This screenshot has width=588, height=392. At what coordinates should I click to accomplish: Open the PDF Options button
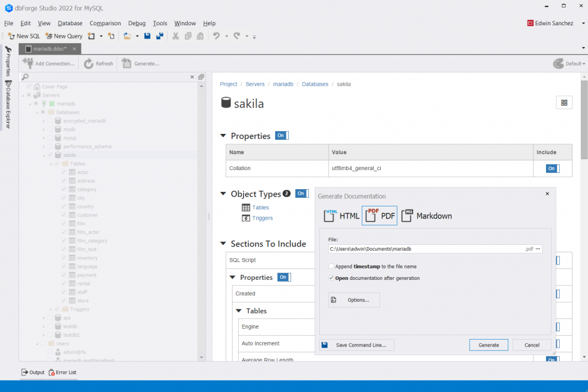coord(354,300)
